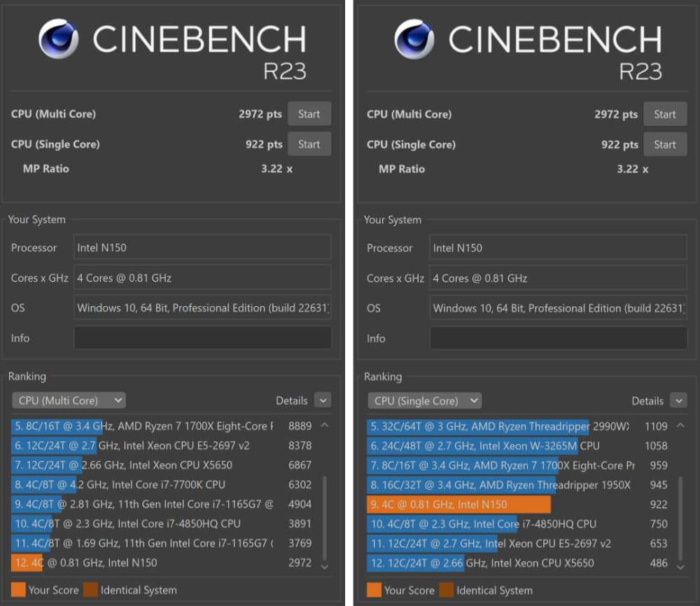Click the scroll-up arrow in Multi Core ranking
This screenshot has height=606, width=700.
point(323,425)
